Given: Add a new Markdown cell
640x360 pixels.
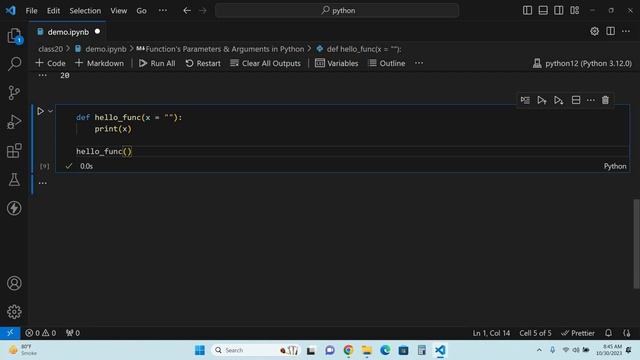Looking at the screenshot, I should 100,63.
